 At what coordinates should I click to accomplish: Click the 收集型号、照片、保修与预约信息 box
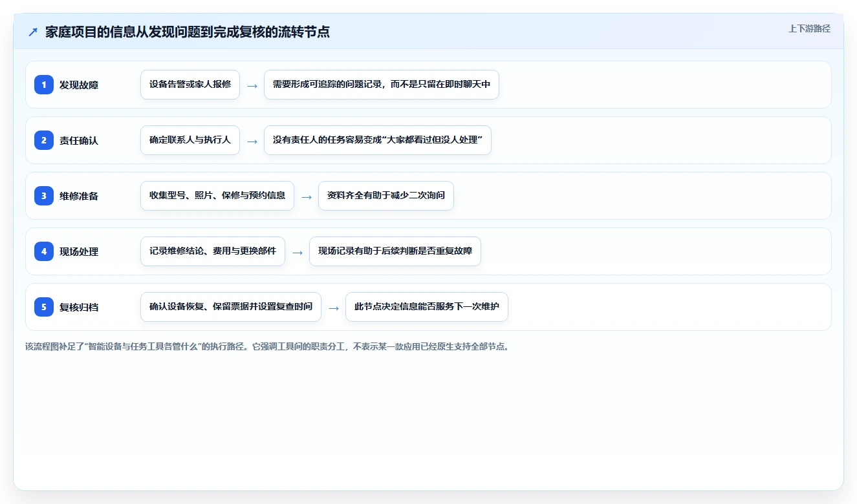[217, 196]
